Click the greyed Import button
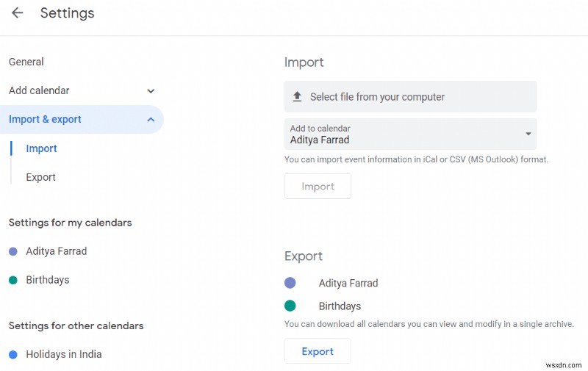Screen dimensions: 588x371 pos(318,187)
